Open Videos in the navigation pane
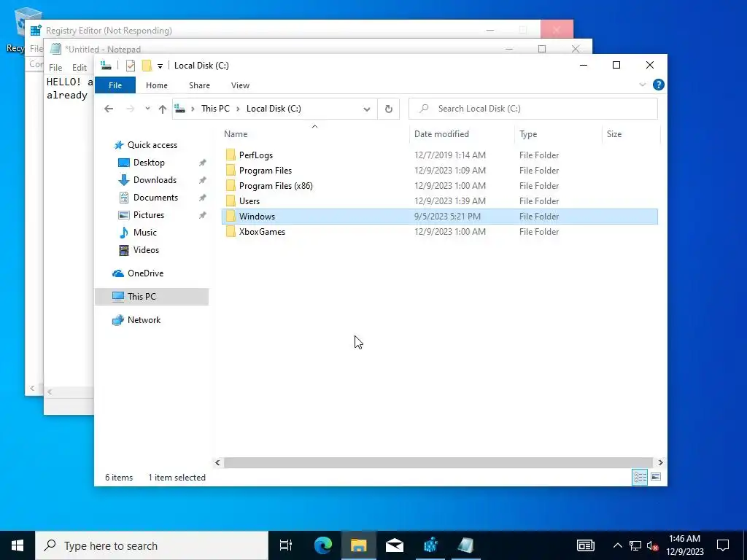Screen dimensions: 747x560 pyautogui.click(x=146, y=250)
